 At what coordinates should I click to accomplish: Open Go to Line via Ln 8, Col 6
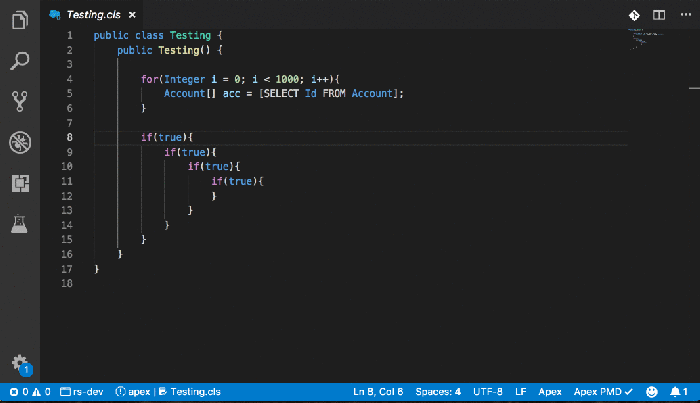point(378,392)
